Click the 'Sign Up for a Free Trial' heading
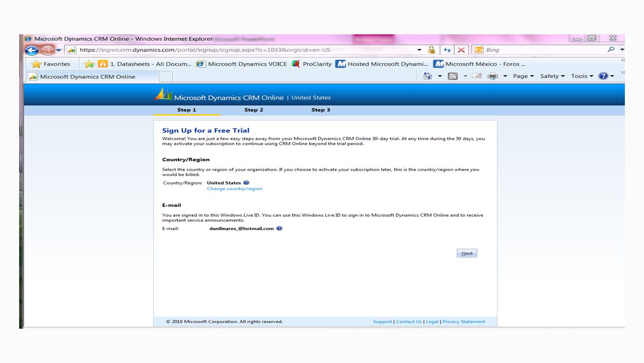The image size is (644, 363). click(x=205, y=131)
